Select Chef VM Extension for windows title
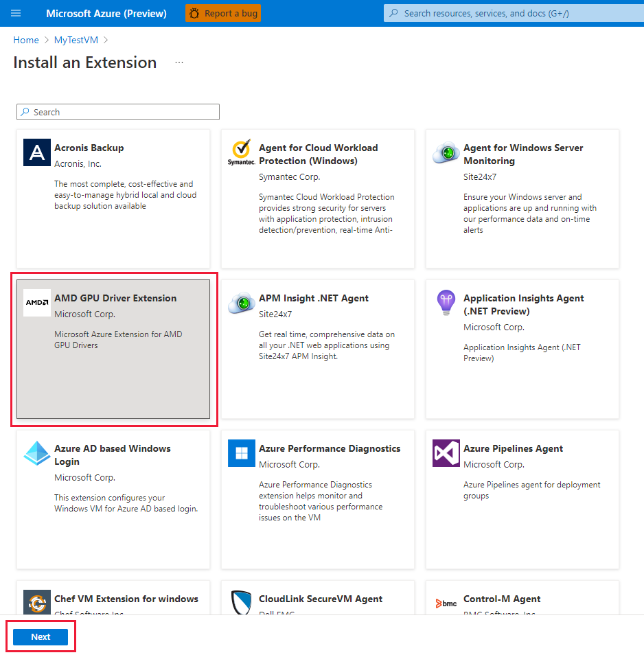This screenshot has height=655, width=644. (126, 599)
